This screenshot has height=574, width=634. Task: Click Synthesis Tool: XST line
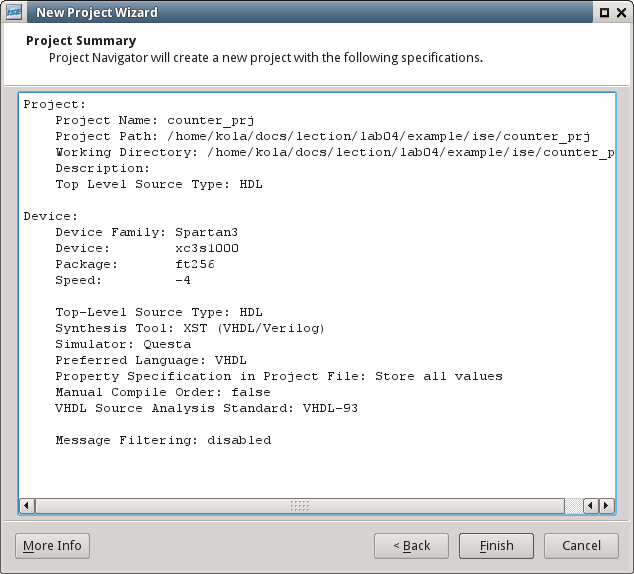point(190,328)
